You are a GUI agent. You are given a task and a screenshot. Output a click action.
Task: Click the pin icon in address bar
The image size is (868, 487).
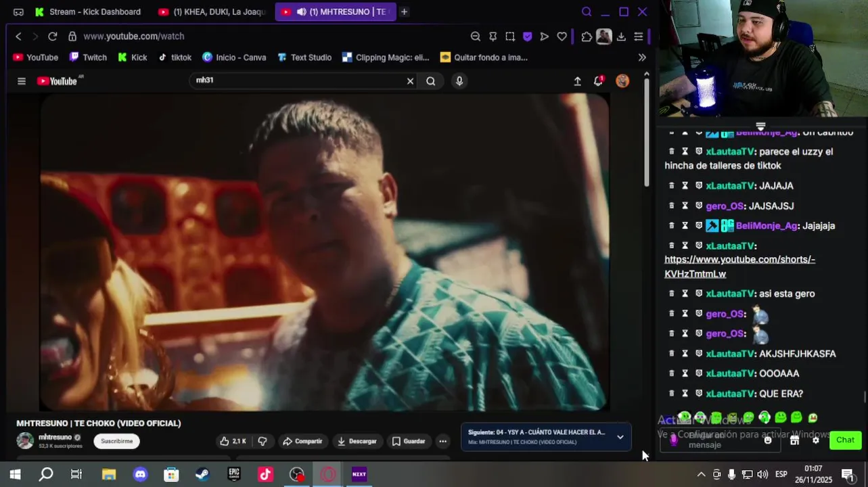click(x=493, y=37)
